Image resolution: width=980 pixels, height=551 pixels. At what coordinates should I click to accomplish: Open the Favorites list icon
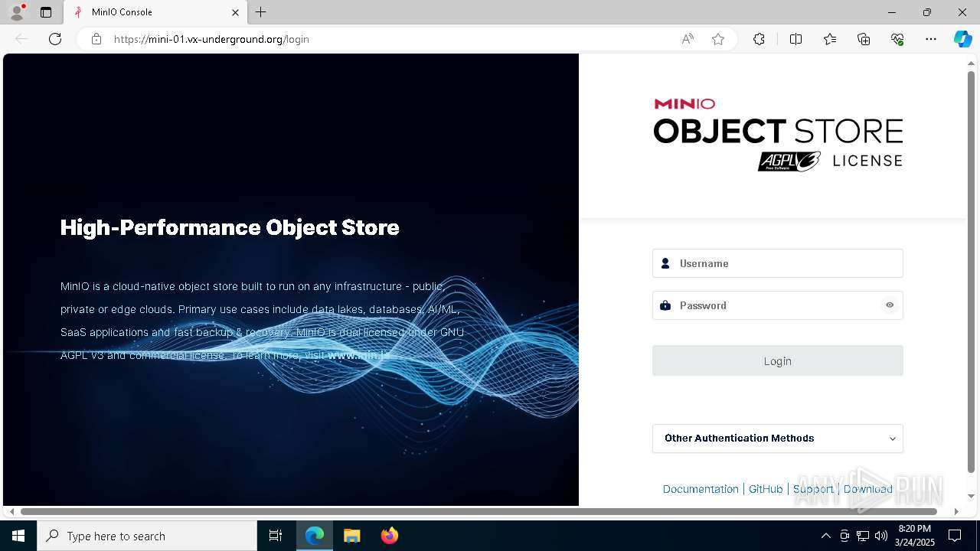830,39
